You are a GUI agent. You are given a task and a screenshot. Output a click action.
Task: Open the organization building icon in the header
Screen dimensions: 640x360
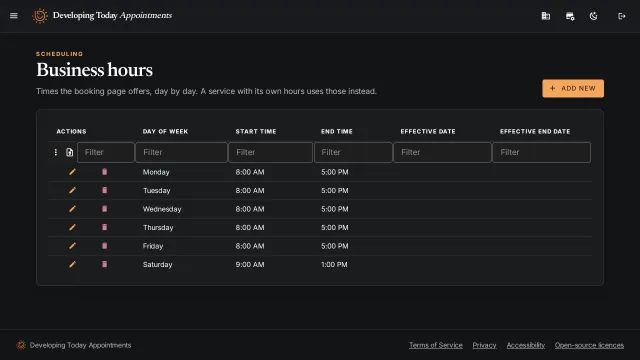[x=546, y=16]
